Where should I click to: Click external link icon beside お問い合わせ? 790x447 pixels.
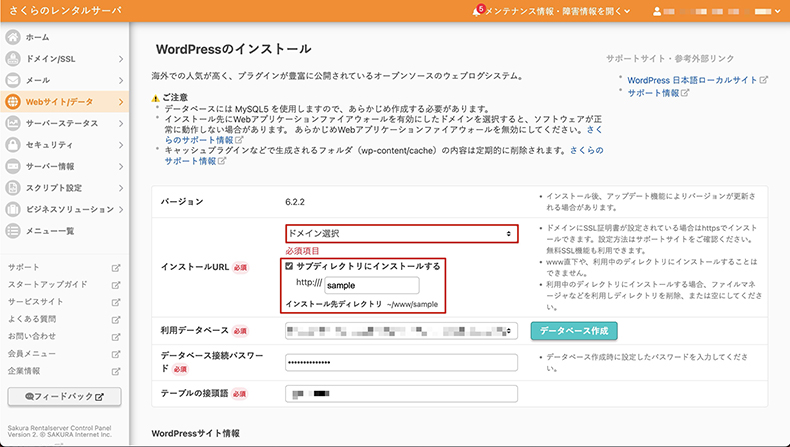pos(116,337)
